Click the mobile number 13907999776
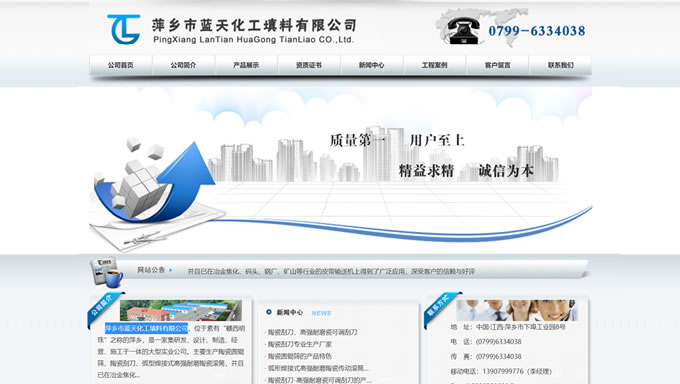 [x=503, y=371]
